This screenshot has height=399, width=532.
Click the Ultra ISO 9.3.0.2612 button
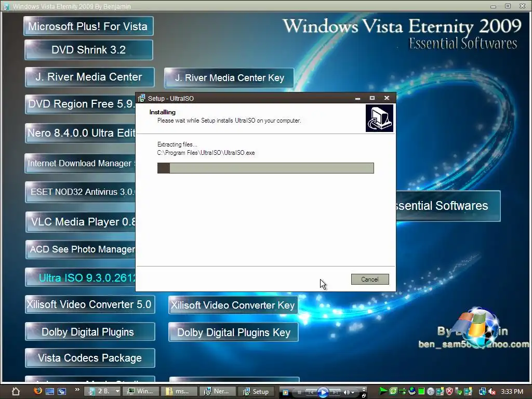click(x=81, y=277)
